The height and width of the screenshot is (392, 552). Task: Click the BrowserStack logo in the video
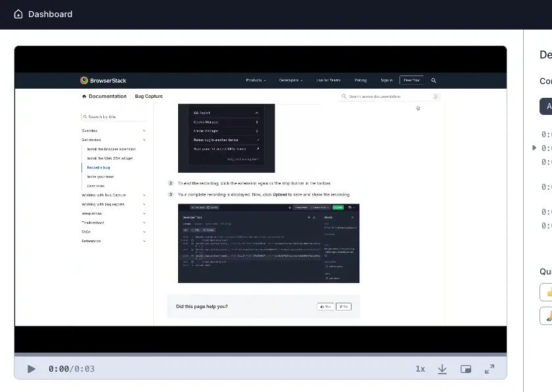tap(103, 80)
